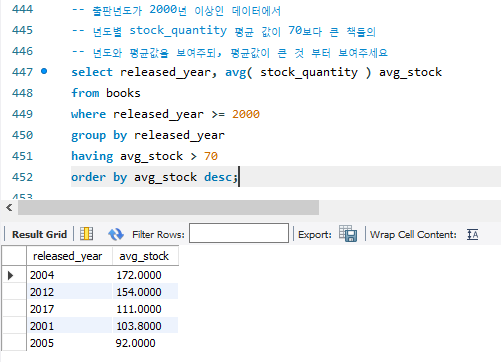
Task: Sort by released_year column header
Action: pos(69,256)
